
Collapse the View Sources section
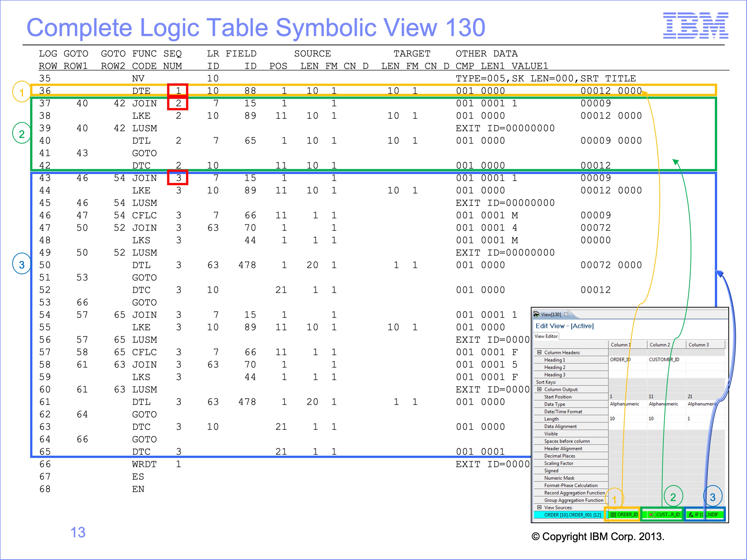(539, 507)
